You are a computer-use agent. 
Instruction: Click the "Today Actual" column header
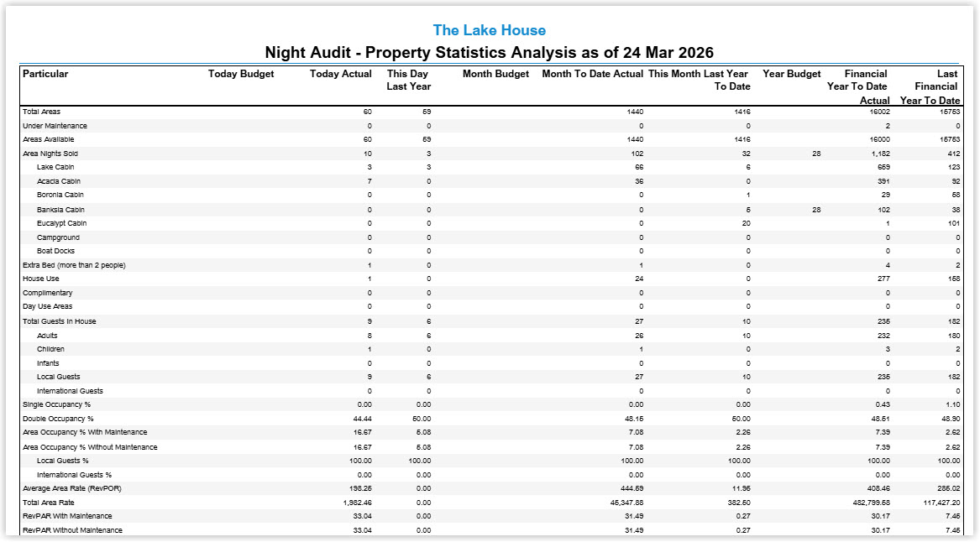click(341, 74)
